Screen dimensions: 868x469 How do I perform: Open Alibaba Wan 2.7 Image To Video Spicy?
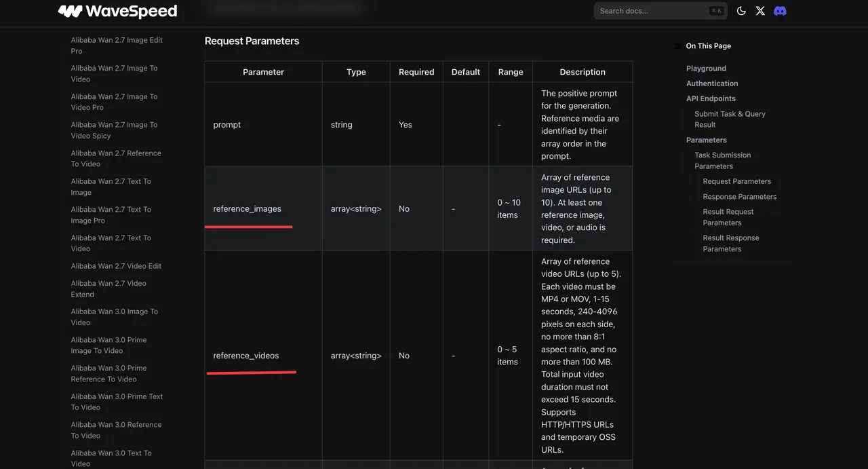coord(114,130)
